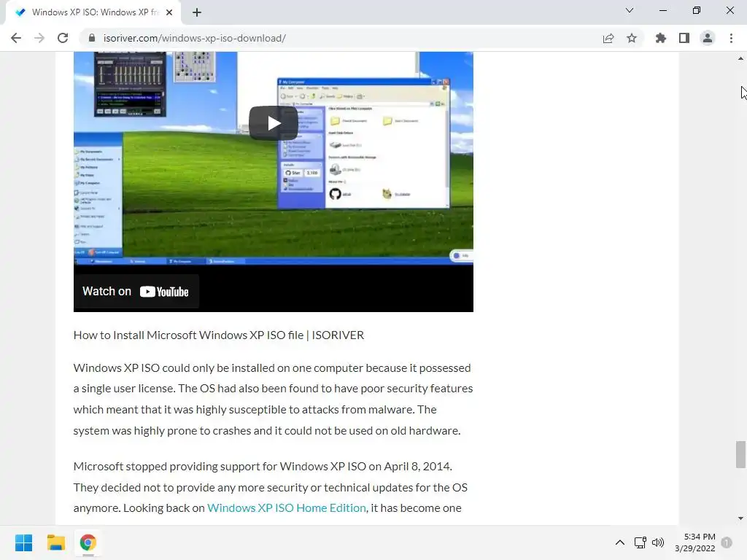The width and height of the screenshot is (747, 560).
Task: Open the Chrome three-dot menu
Action: [731, 38]
